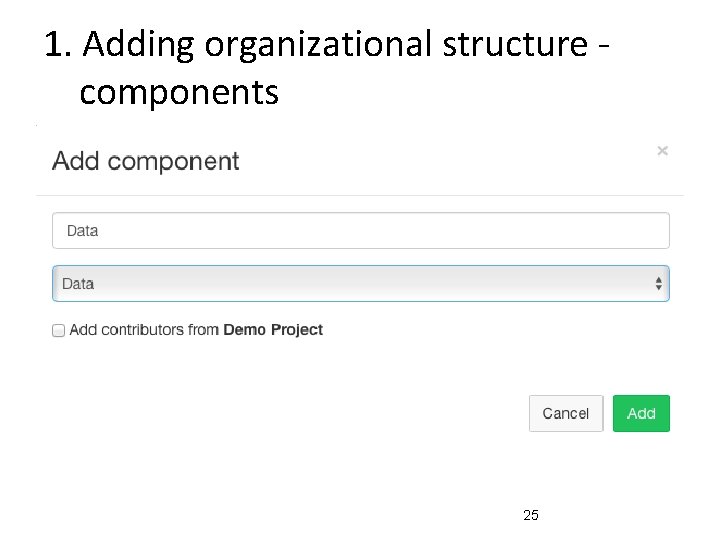Click the Data text in the name field
The image size is (720, 540).
[x=83, y=231]
